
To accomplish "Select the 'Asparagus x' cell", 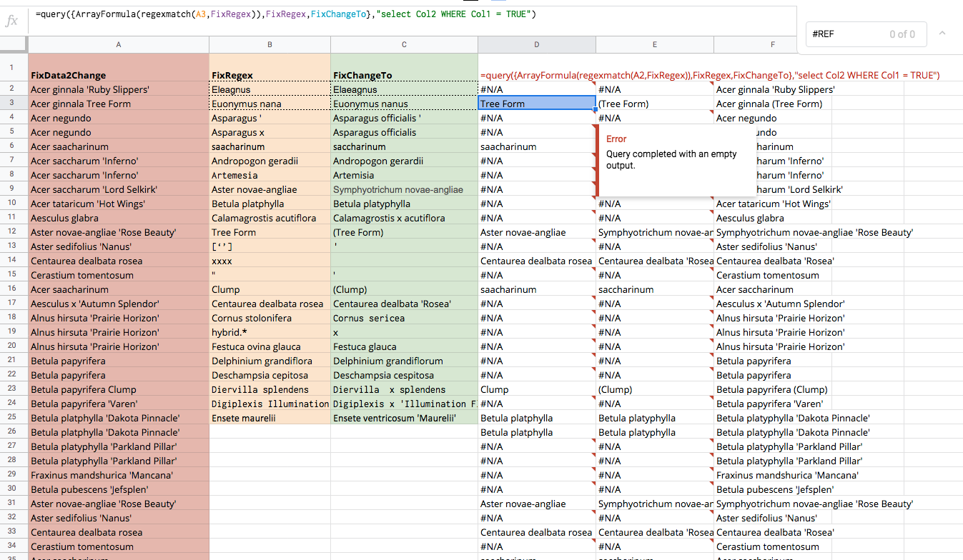I will (270, 132).
